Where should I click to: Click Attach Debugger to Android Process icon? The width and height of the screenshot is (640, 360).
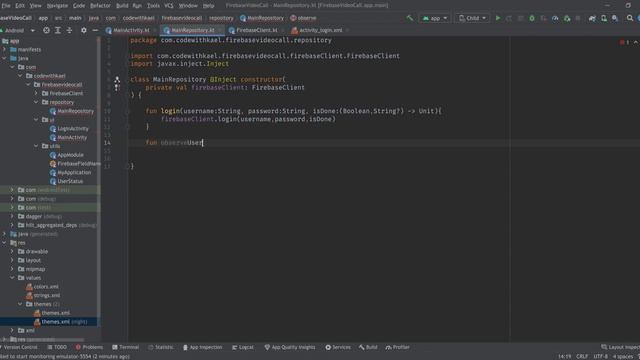pyautogui.click(x=567, y=18)
